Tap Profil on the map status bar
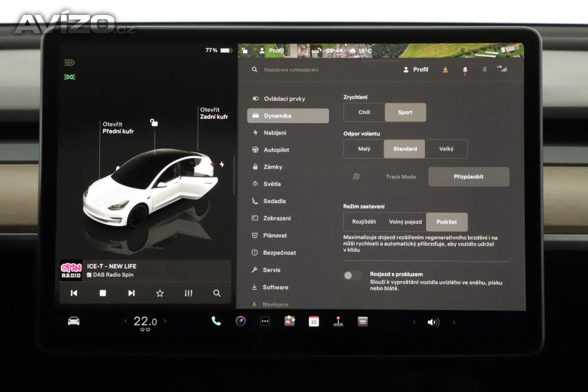This screenshot has width=588, height=392. click(x=272, y=51)
